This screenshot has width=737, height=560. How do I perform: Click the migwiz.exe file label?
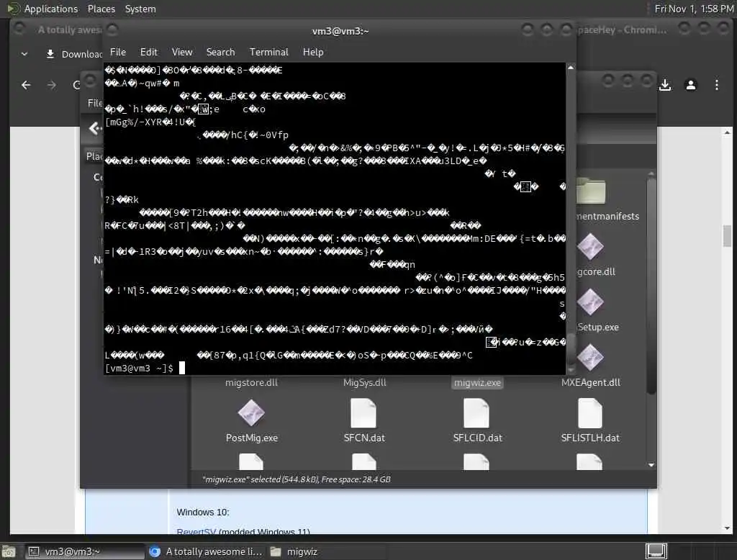478,383
